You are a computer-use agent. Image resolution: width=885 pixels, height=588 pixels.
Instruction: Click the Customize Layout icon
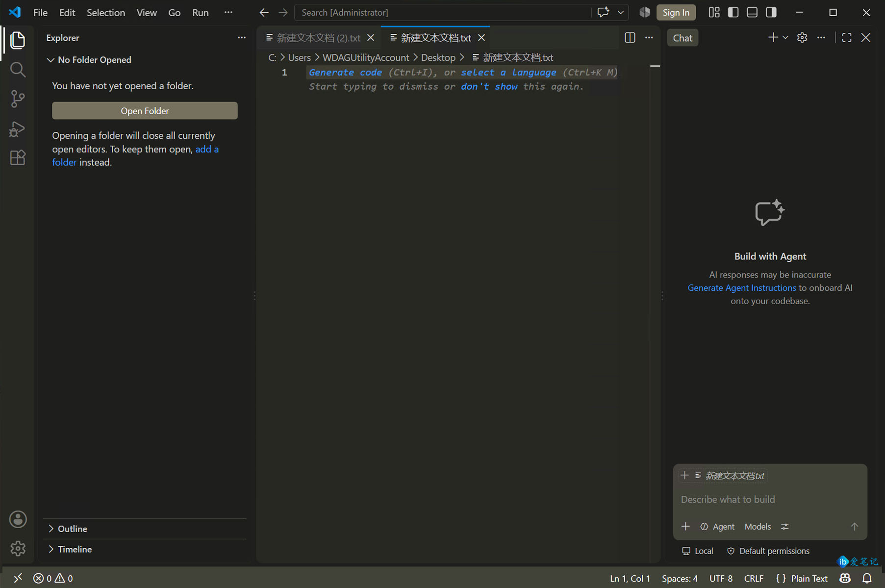pos(714,12)
